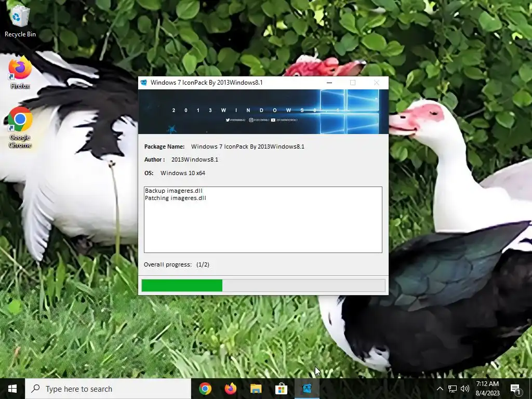Open Microsoft Store from the taskbar
Viewport: 532px width, 399px height.
click(281, 389)
